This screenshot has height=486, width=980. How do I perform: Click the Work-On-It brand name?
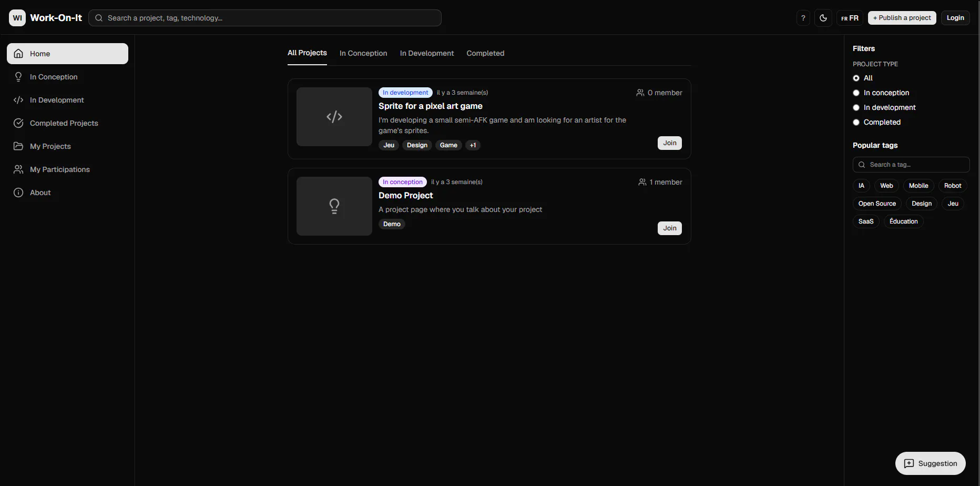point(56,18)
